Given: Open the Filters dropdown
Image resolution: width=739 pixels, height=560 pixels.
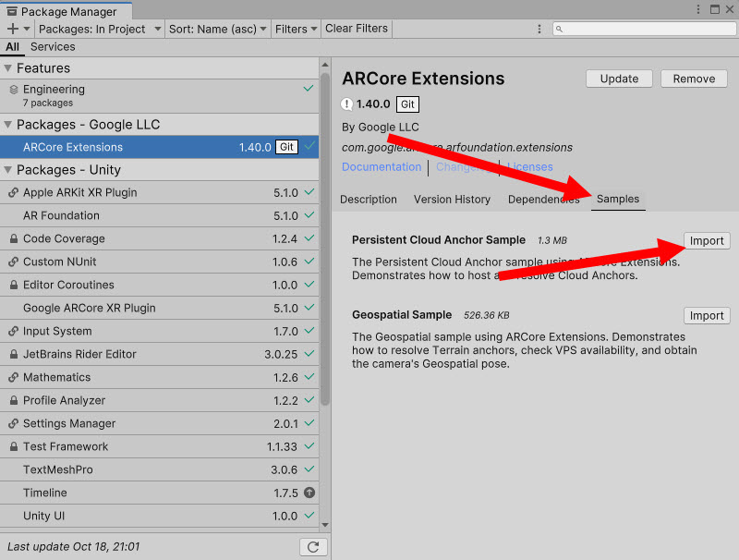Looking at the screenshot, I should [296, 30].
